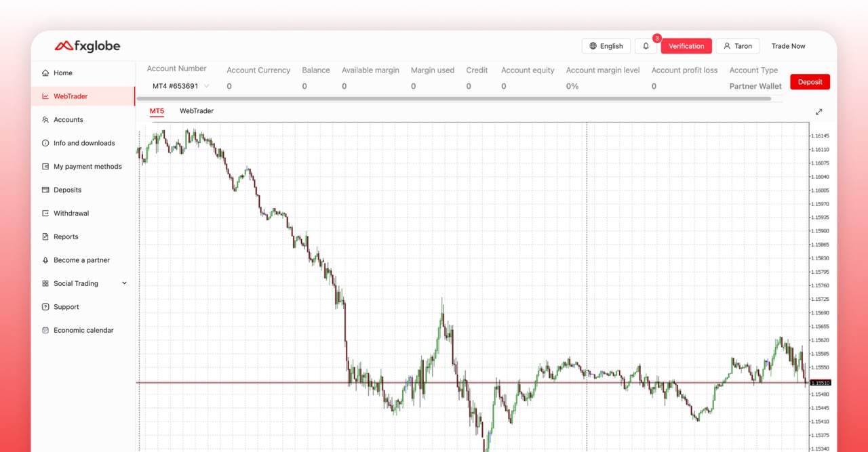The width and height of the screenshot is (868, 452).
Task: Click the 1.15620 price axis label
Action: [x=820, y=340]
